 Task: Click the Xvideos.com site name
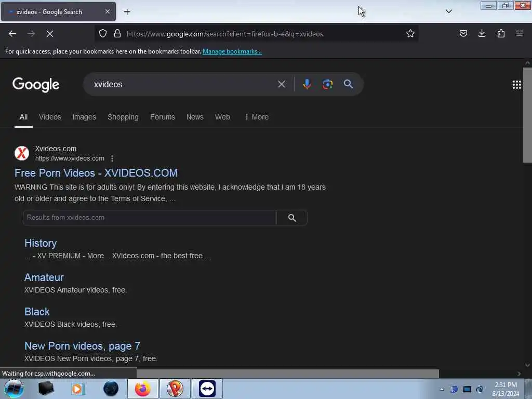pos(56,149)
